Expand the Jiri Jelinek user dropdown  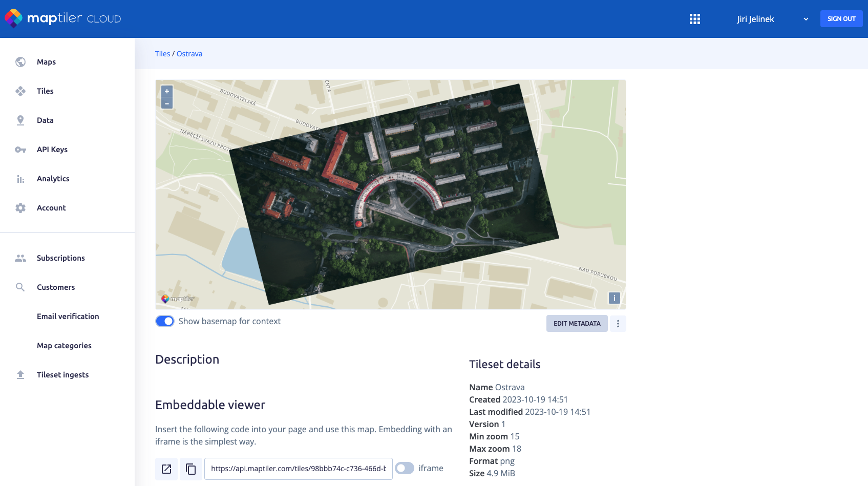[x=773, y=19]
